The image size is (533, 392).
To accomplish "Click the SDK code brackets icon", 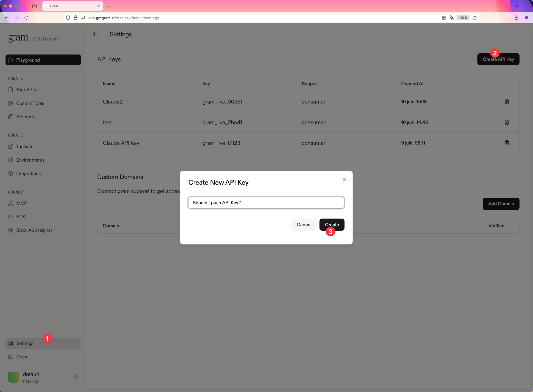I will pos(11,217).
